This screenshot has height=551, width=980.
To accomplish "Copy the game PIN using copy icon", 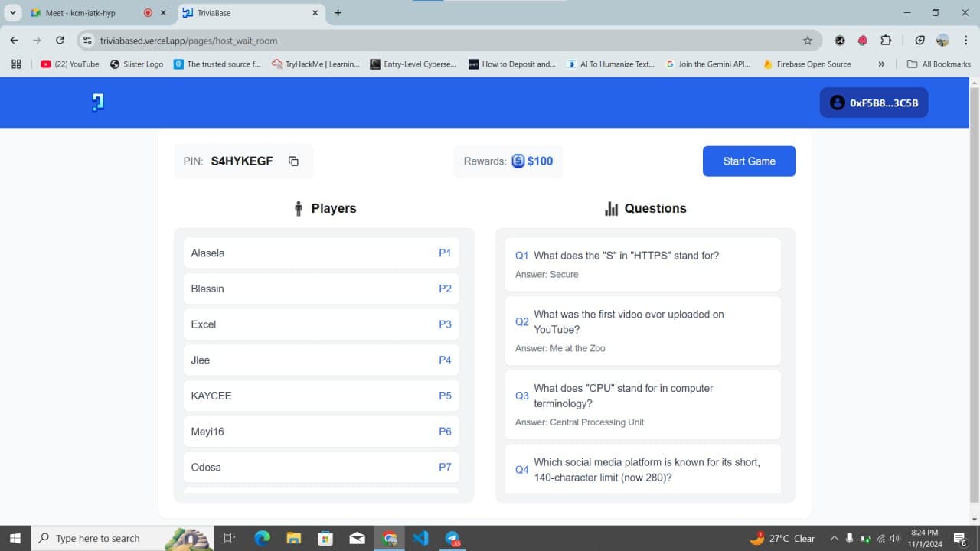I will click(x=293, y=161).
